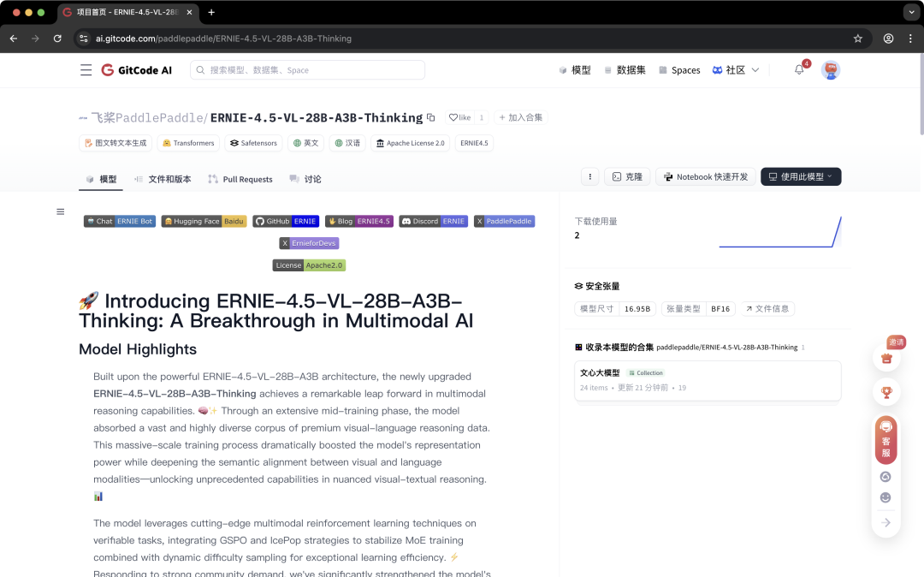This screenshot has height=577, width=924.
Task: Go to 模型 in the top navigation
Action: click(575, 70)
